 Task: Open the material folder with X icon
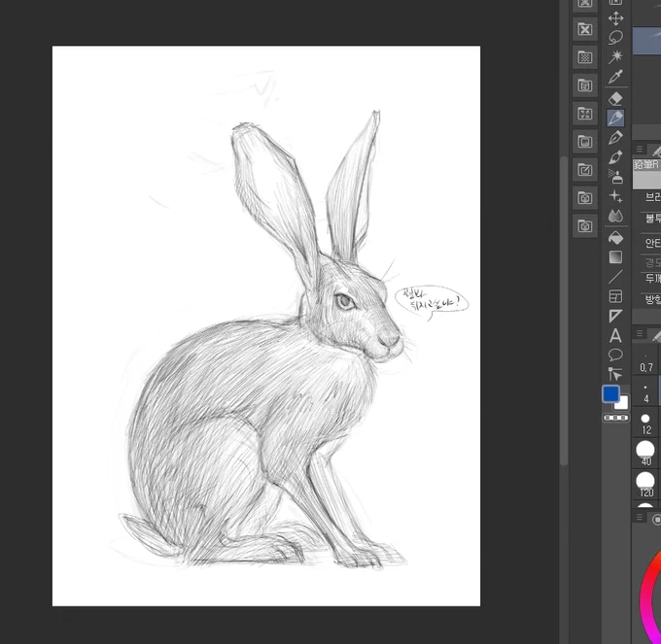tap(585, 29)
